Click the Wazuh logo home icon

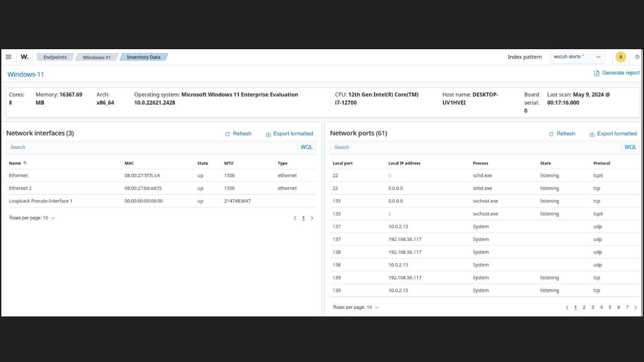25,57
